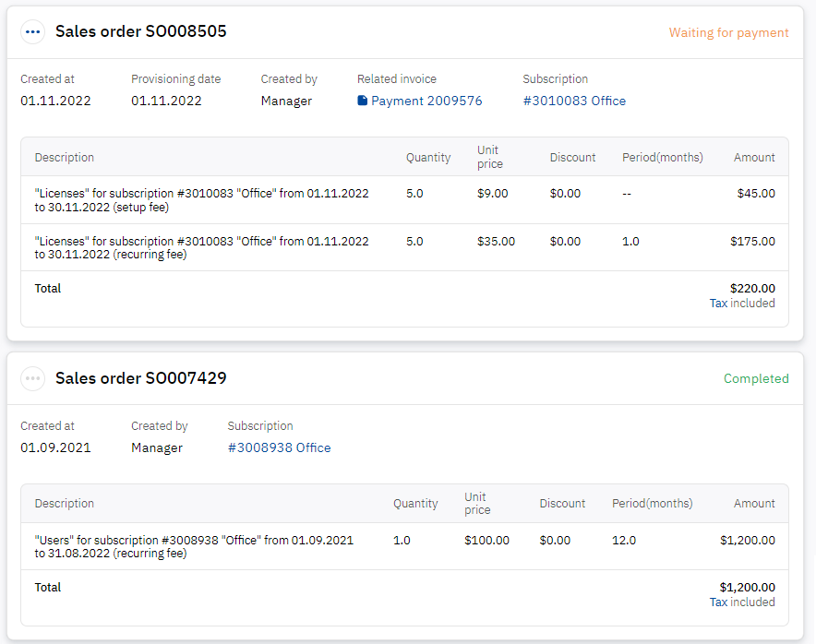Click the Unit price column header in SO007429
Viewport: 816px width, 644px height.
coord(476,503)
